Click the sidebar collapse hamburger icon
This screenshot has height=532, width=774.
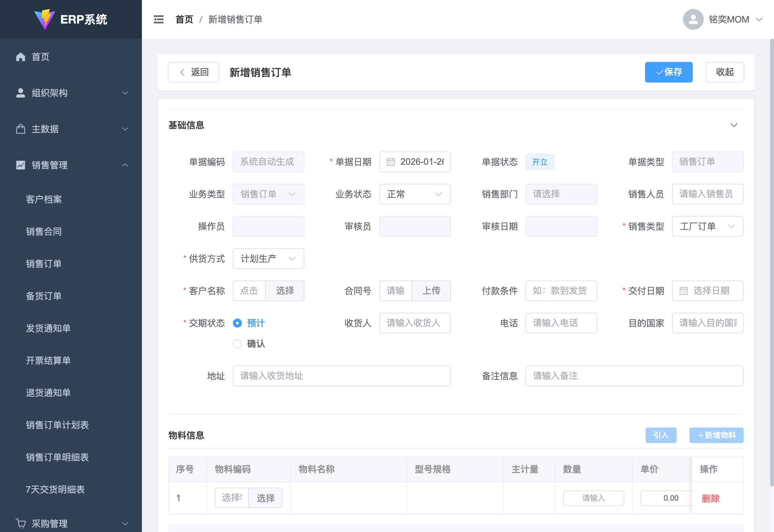(158, 19)
